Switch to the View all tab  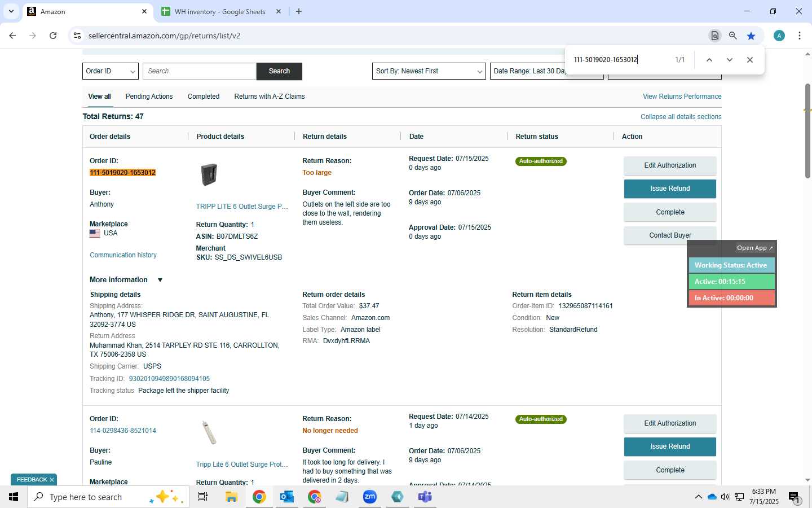pyautogui.click(x=99, y=97)
